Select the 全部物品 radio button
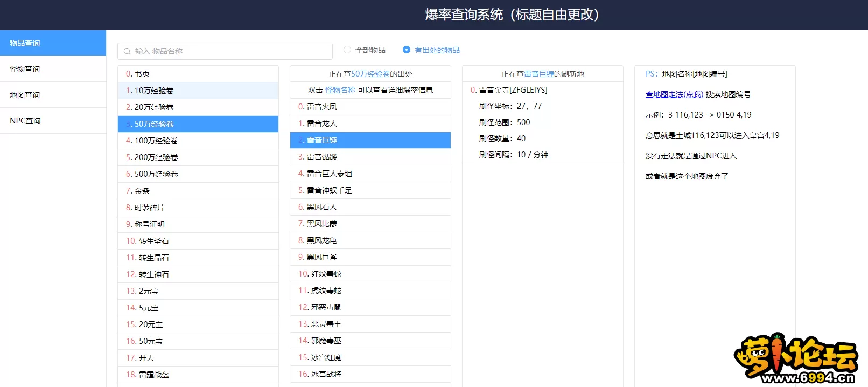This screenshot has width=868, height=387. 347,50
